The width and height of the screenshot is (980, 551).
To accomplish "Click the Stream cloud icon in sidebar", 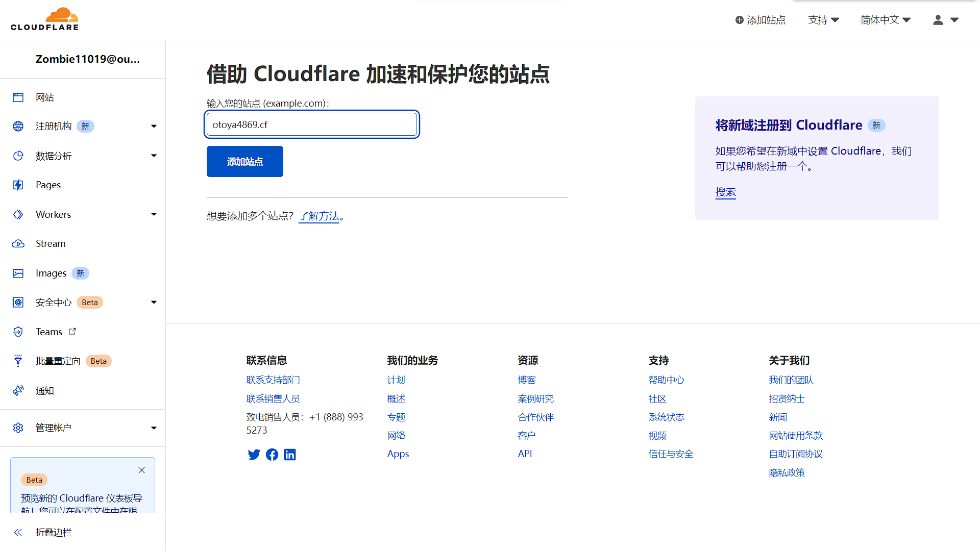I will click(18, 244).
